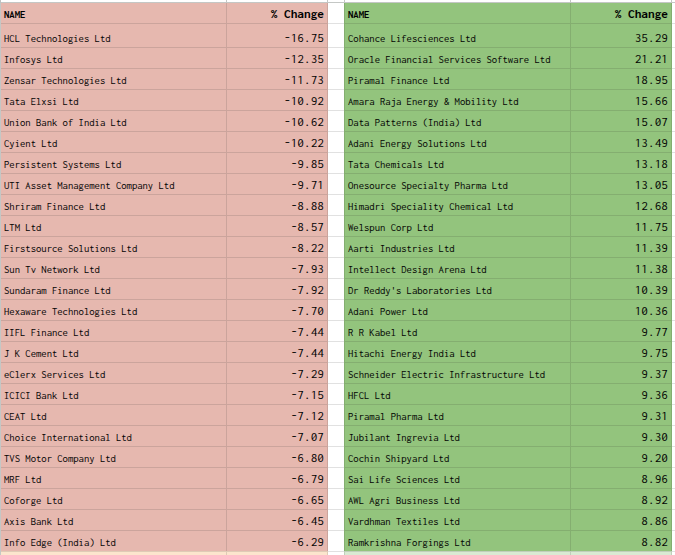Click NAME header in green gainers table
Image resolution: width=675 pixels, height=555 pixels.
[458, 13]
